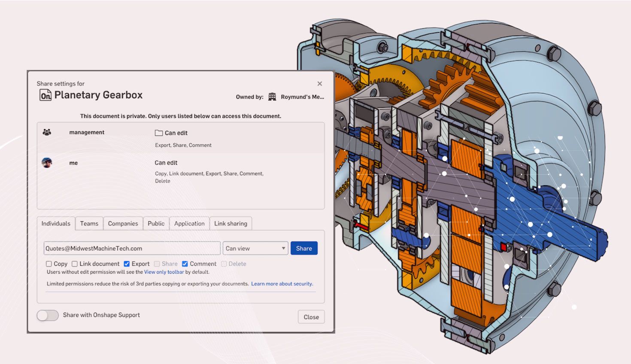
Task: Switch to the Teams tab
Action: pos(89,224)
